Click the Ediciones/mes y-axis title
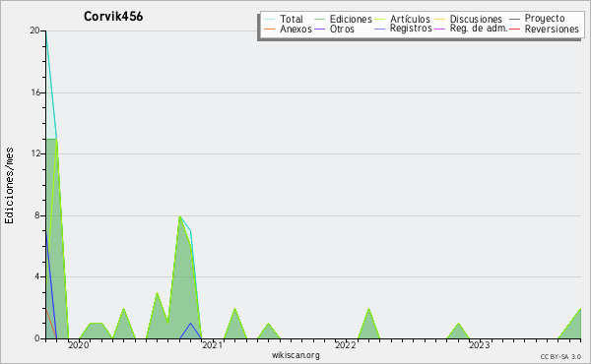Image resolution: width=591 pixels, height=364 pixels. tap(9, 185)
